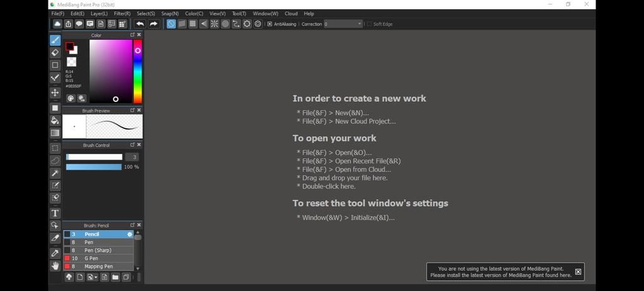This screenshot has width=644, height=291.
Task: Turn snap off with blue icon
Action: 171,24
